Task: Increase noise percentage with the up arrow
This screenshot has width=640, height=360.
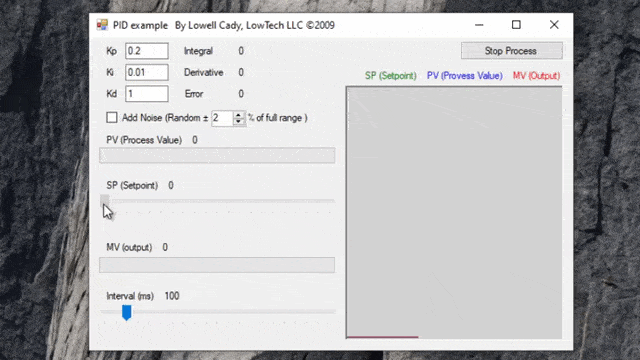Action: (x=238, y=115)
